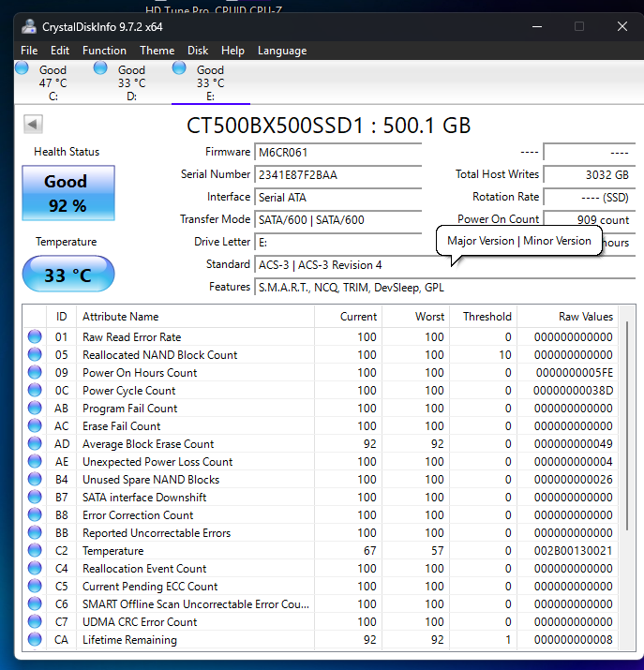The image size is (644, 670).
Task: Click the previous disk arrow button
Action: click(x=33, y=125)
